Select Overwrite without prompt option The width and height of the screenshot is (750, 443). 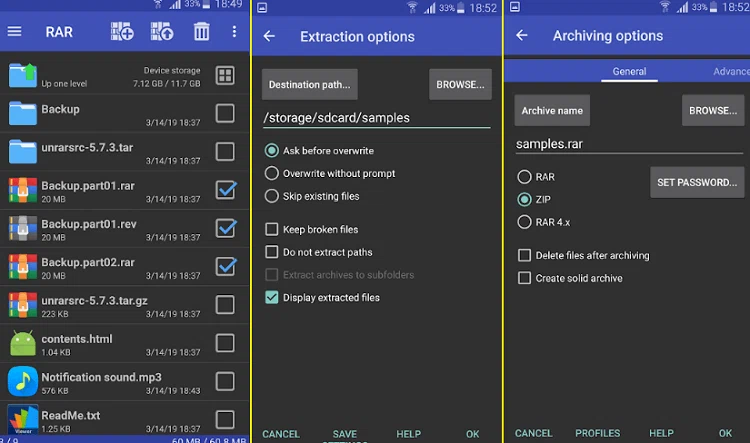pos(272,173)
